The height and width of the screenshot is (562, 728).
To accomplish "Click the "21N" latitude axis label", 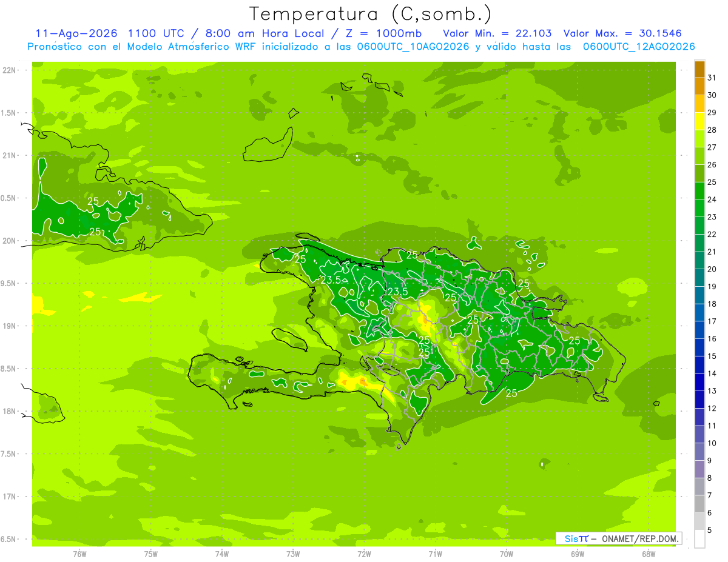I will point(10,155).
